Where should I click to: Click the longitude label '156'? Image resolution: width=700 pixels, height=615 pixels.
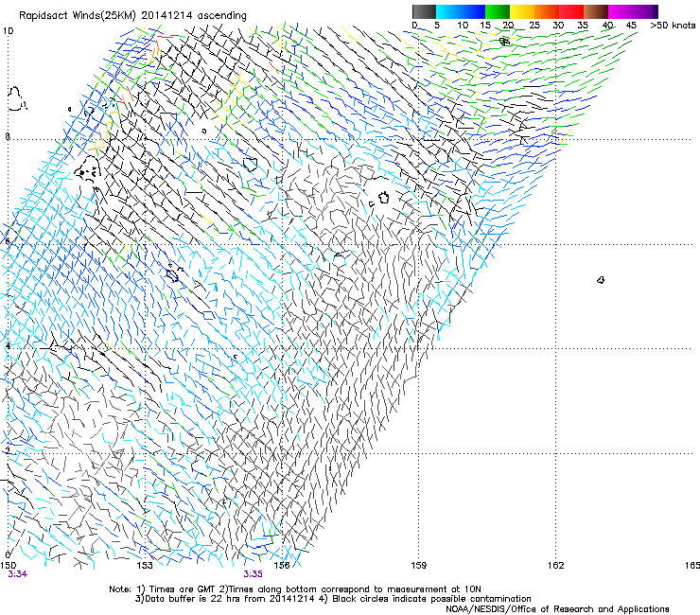[282, 566]
